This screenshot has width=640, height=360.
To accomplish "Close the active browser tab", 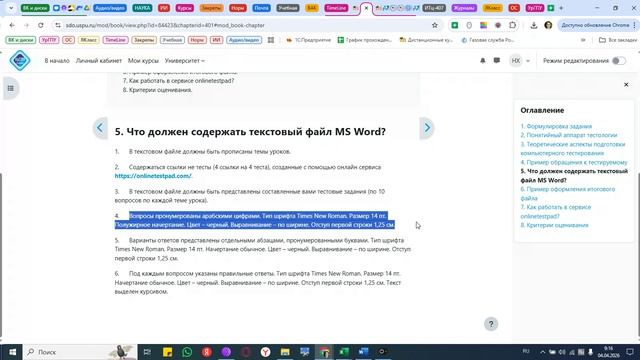I will pos(366,8).
